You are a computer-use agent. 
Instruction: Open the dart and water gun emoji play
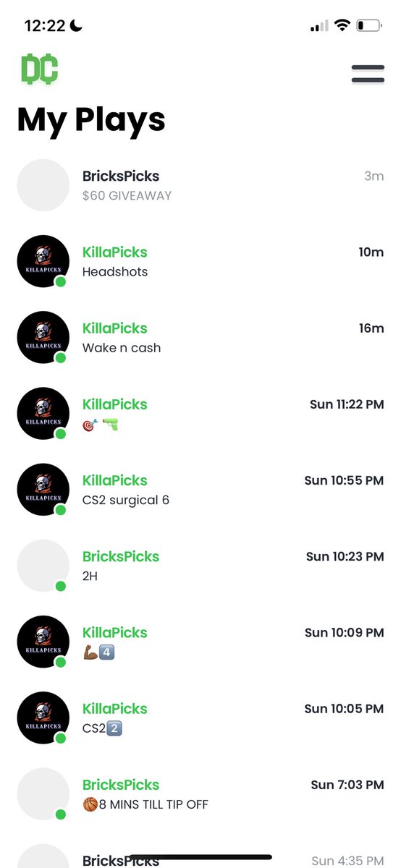[200, 414]
